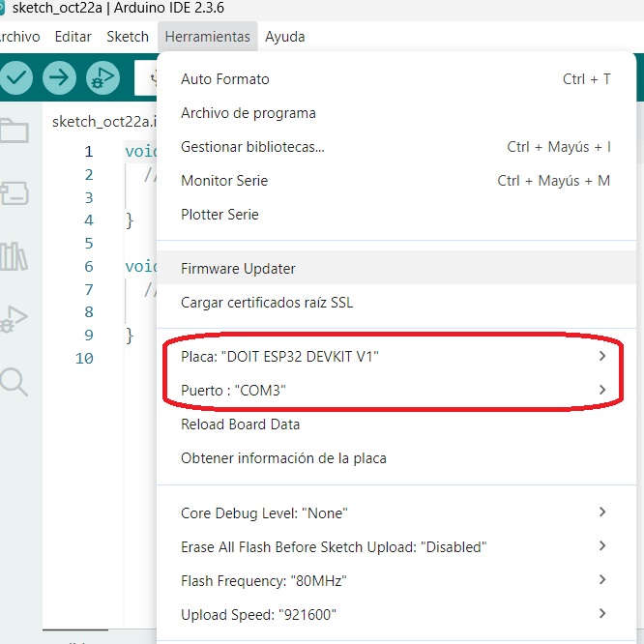Viewport: 644px width, 644px height.
Task: Click the Upload arrow button
Action: coord(59,77)
